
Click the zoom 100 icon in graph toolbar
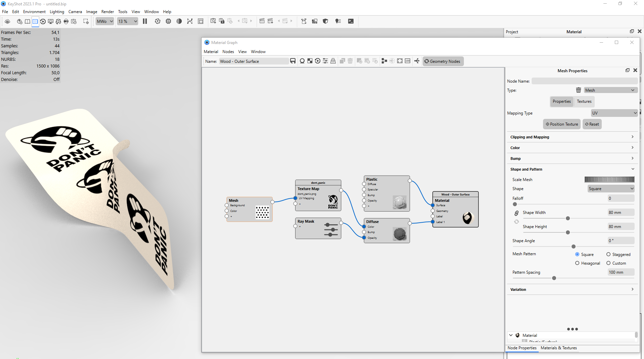point(408,61)
